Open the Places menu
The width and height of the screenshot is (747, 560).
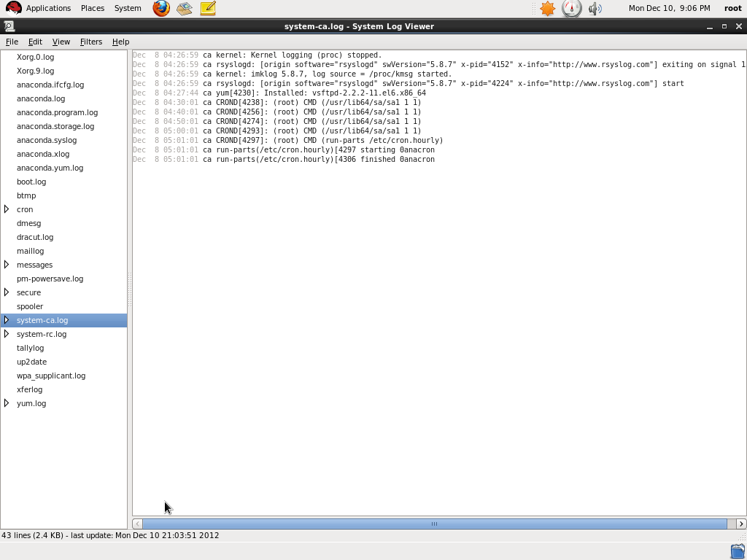pos(93,8)
